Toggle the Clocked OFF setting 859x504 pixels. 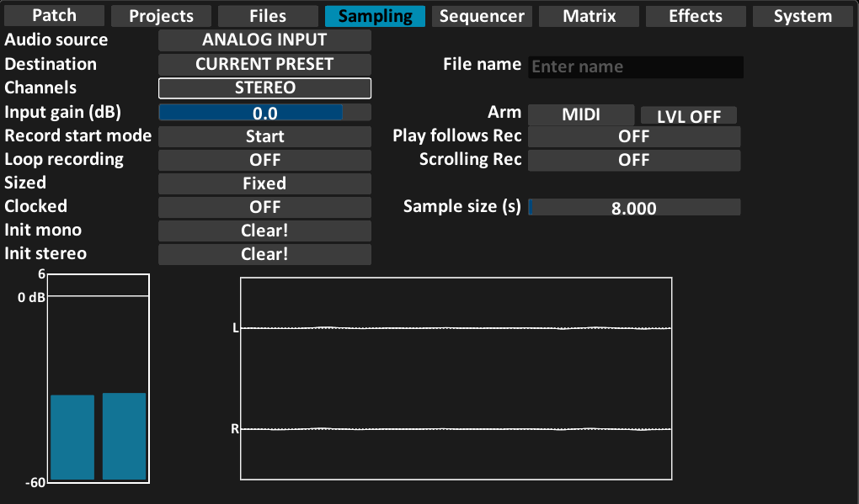click(x=264, y=207)
